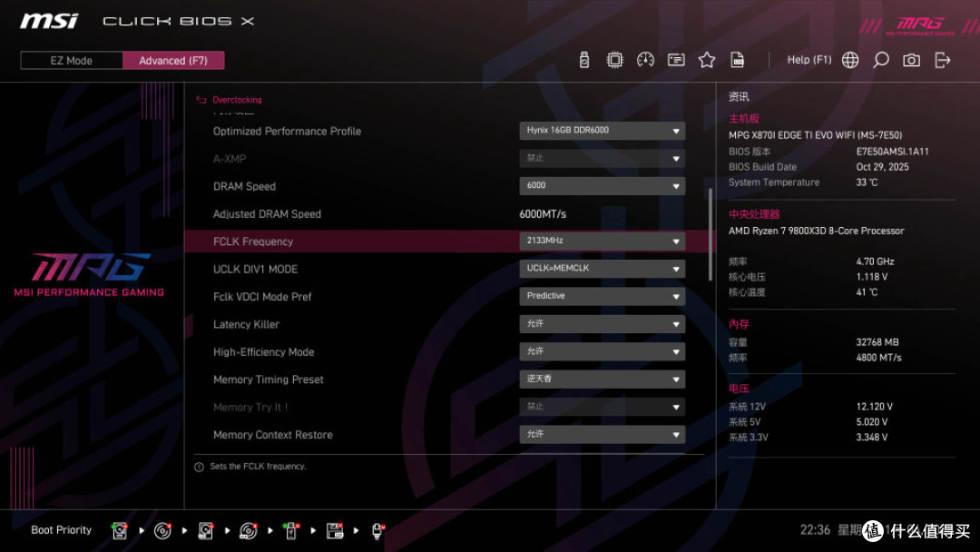Screen dimensions: 980x552
Task: Open the Memory Try It ! dropdown
Action: pos(602,407)
